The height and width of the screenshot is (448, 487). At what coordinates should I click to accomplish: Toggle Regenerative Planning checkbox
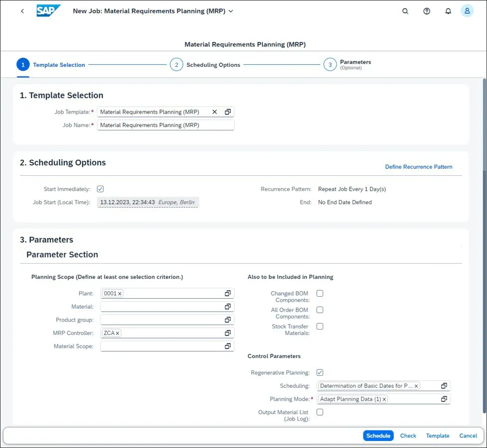pos(320,372)
